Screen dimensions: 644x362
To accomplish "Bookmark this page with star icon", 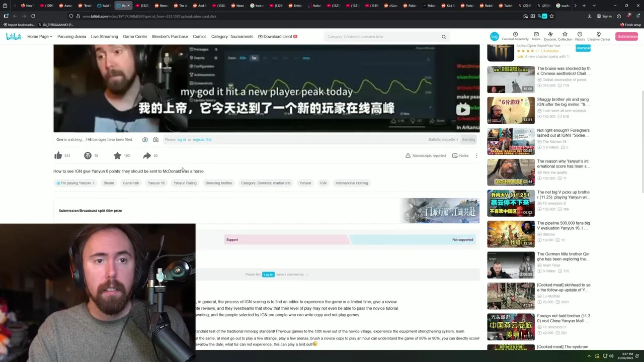I will coord(551,16).
